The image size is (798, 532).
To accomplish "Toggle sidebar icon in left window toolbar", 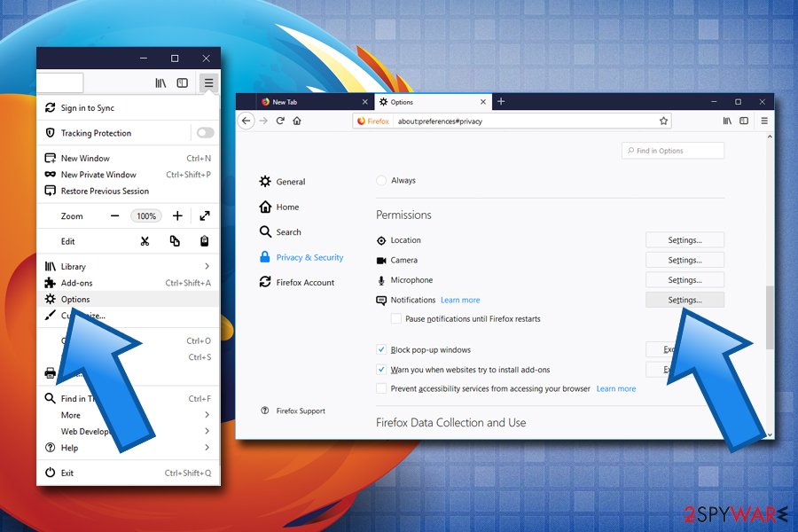I will [x=182, y=82].
